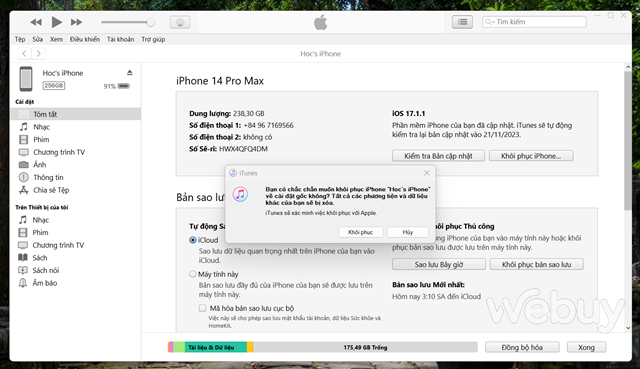The height and width of the screenshot is (369, 640).
Task: Click the Ảnh camera icon in sidebar
Action: (24, 164)
